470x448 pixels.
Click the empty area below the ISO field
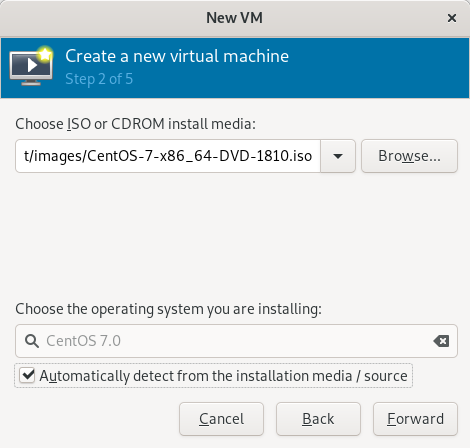[236, 233]
